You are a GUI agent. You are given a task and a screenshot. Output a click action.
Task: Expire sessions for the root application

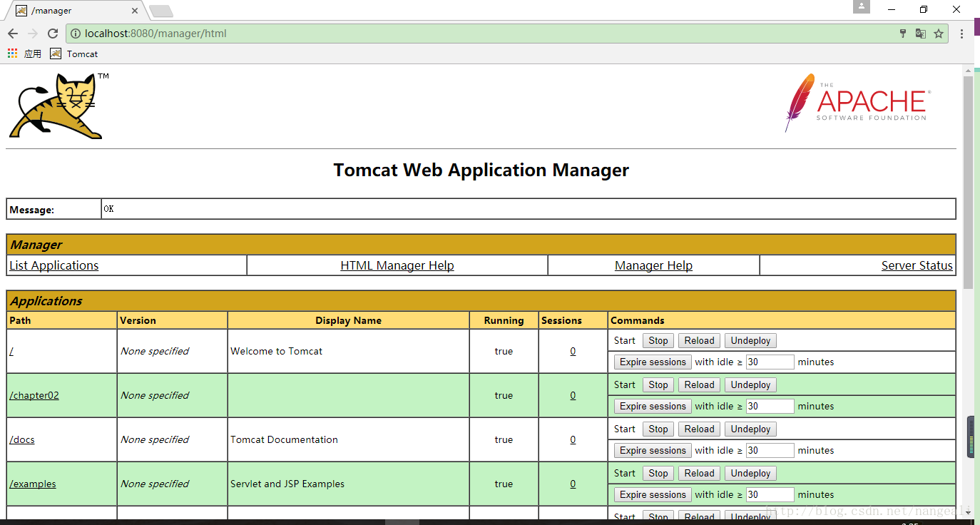tap(653, 362)
